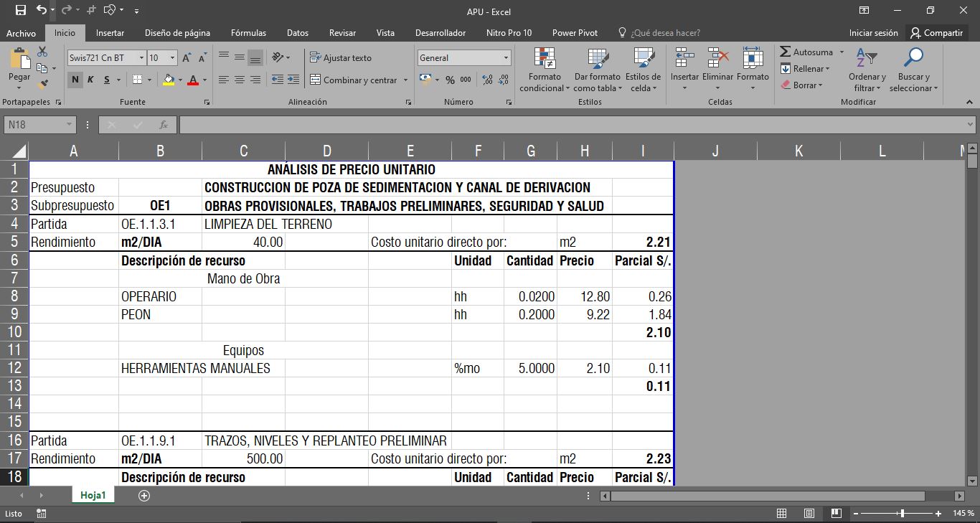Click the horizontal scrollbar thumb
The image size is (980, 523).
click(x=768, y=496)
